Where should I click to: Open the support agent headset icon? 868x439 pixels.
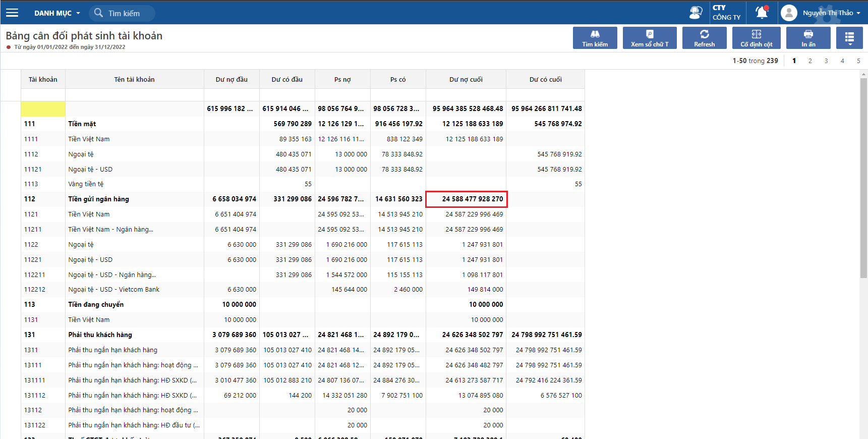[x=696, y=13]
